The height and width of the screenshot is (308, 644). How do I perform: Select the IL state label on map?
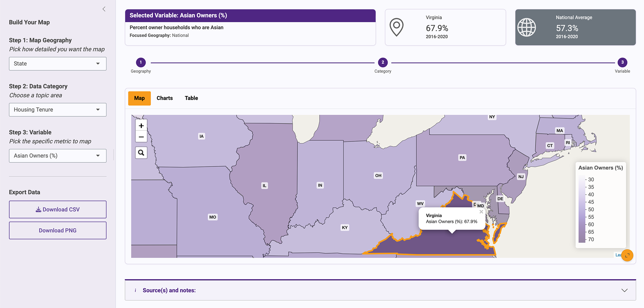264,186
